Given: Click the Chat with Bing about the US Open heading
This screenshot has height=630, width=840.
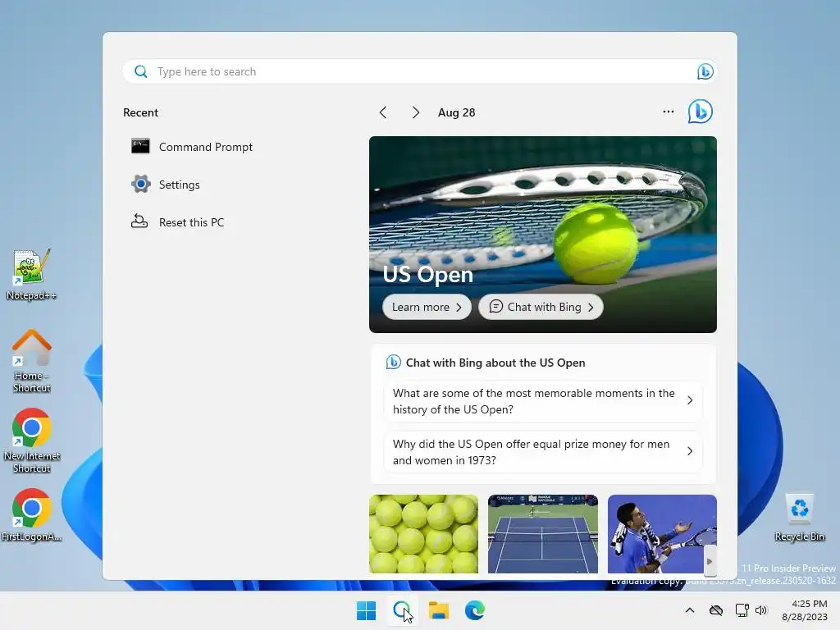Looking at the screenshot, I should pyautogui.click(x=495, y=363).
